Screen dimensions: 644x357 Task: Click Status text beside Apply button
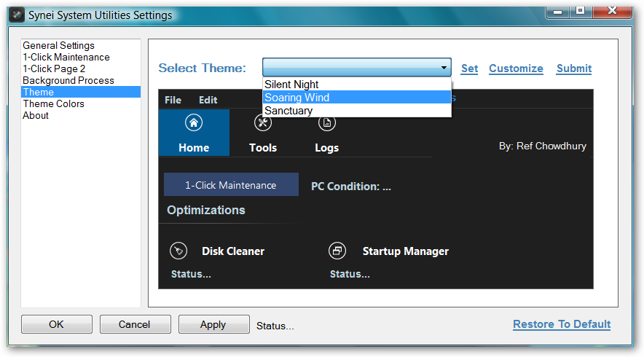(275, 326)
